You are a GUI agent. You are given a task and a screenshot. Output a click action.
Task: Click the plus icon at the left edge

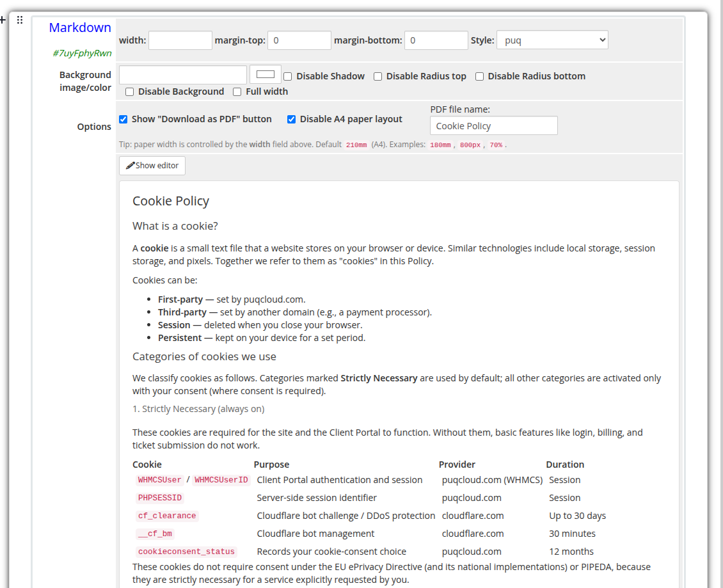(3, 20)
